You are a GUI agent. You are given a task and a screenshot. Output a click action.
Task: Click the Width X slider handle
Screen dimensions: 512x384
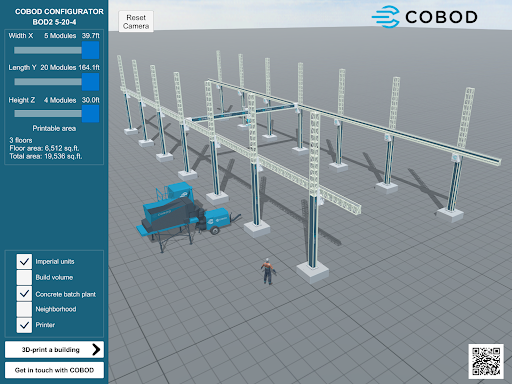(90, 50)
